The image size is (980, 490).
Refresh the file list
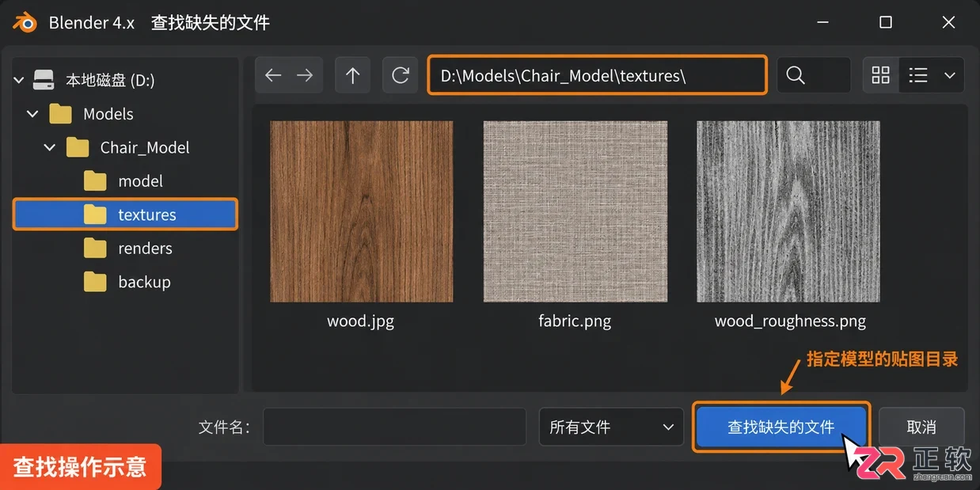(401, 75)
